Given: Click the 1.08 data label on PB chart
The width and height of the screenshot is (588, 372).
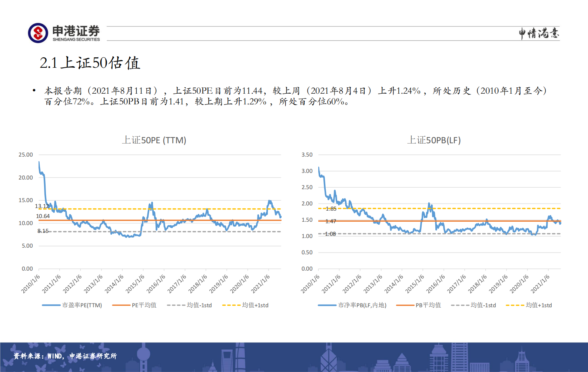Looking at the screenshot, I should pos(330,234).
